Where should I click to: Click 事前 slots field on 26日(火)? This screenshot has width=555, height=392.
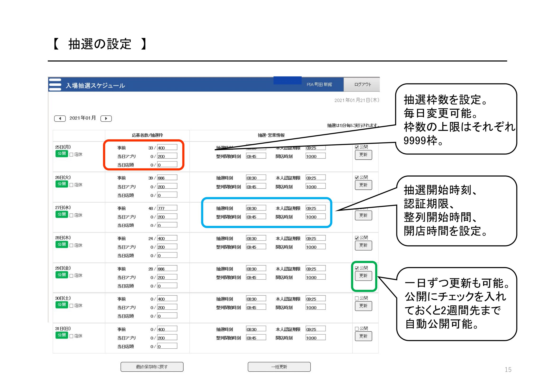coord(167,178)
